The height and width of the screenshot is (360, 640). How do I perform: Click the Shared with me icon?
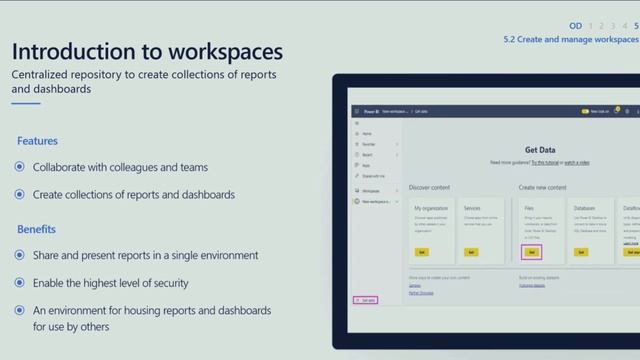357,176
